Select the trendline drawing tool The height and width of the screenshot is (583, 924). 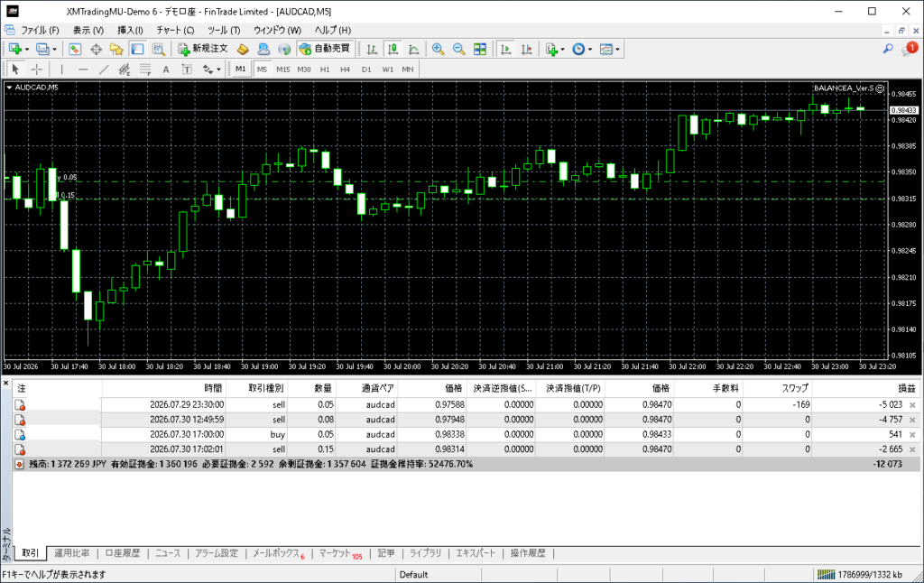pos(104,69)
